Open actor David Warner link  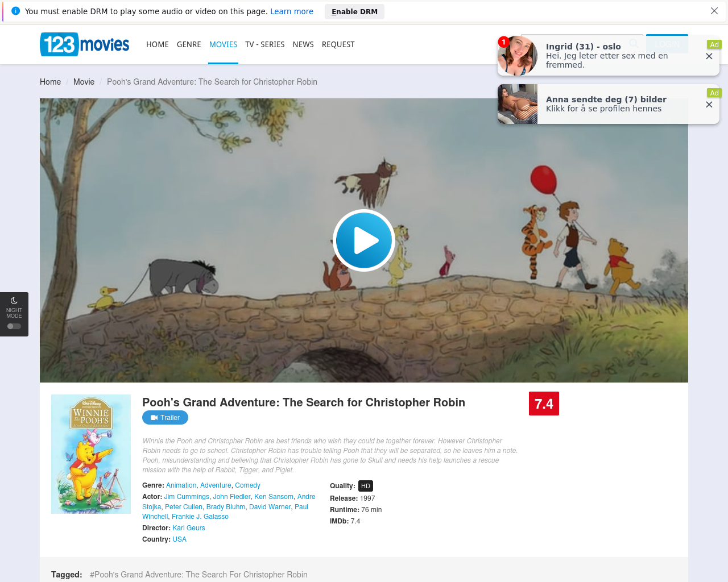click(270, 507)
